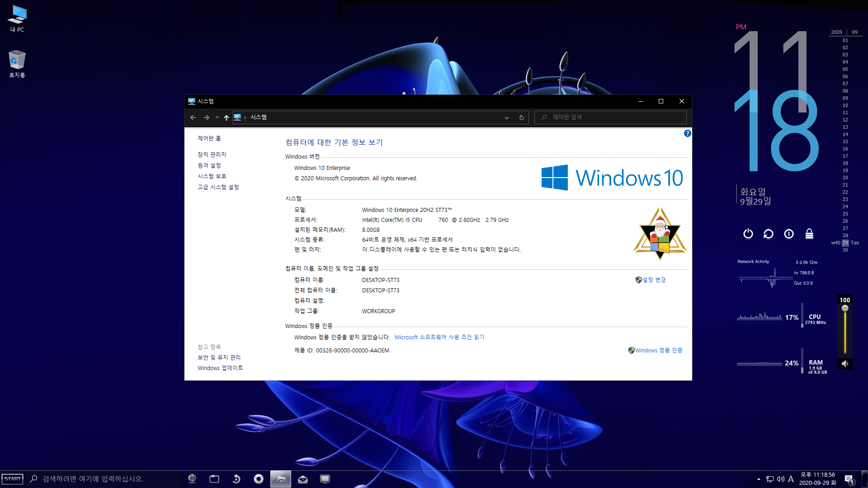The image size is (868, 488).
Task: Open 장치 관리자 link
Action: click(212, 155)
